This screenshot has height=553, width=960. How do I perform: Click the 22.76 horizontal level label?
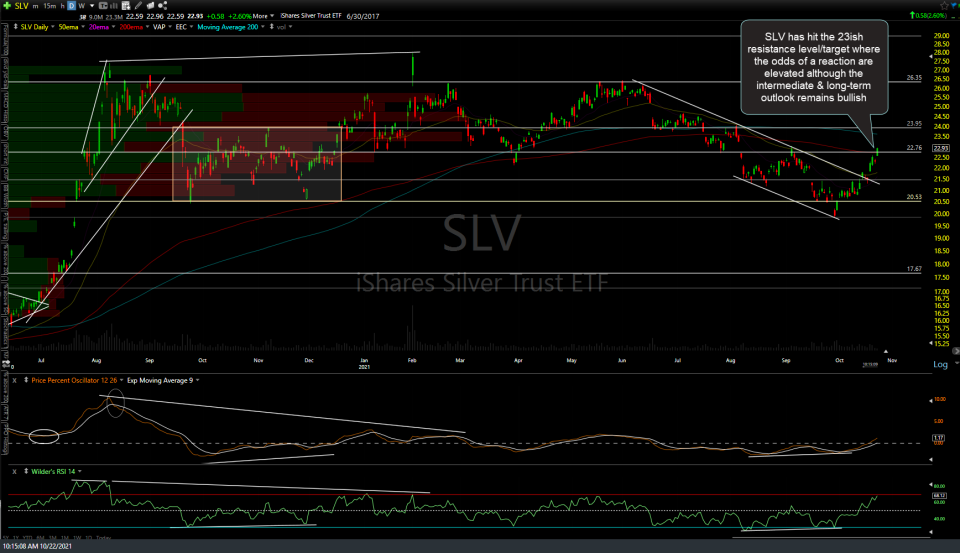(914, 148)
